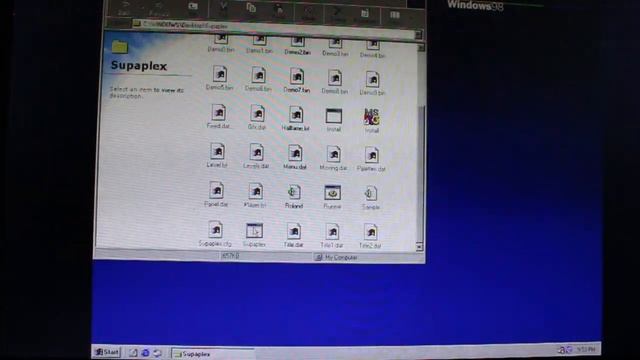The height and width of the screenshot is (360, 640).
Task: Select the Sample sound file icon
Action: click(x=371, y=193)
